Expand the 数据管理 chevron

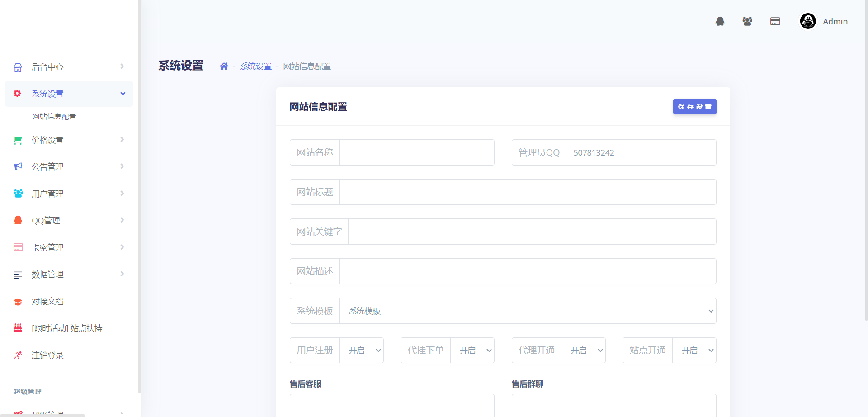122,274
